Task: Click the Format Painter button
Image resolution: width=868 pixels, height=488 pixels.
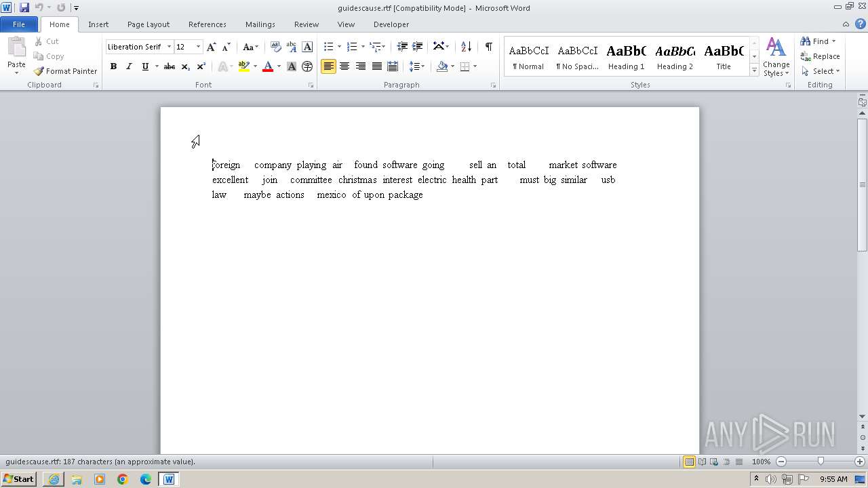Action: tap(65, 71)
